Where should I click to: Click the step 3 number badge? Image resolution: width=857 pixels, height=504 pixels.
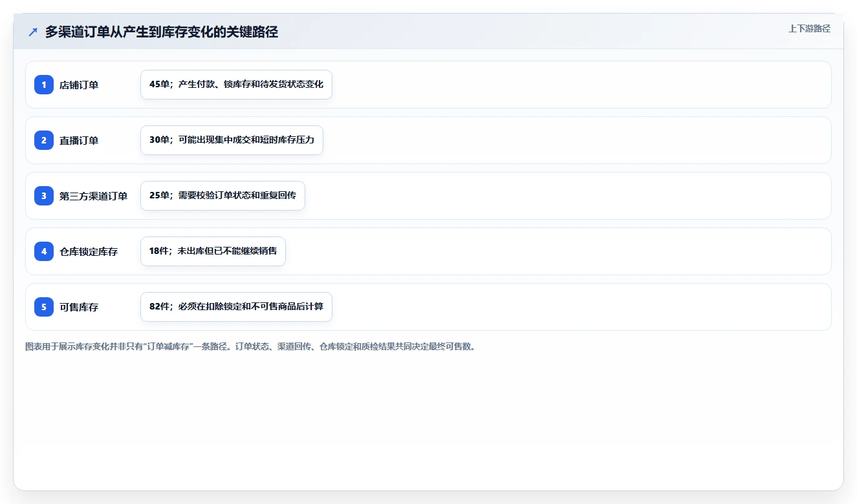click(x=44, y=196)
